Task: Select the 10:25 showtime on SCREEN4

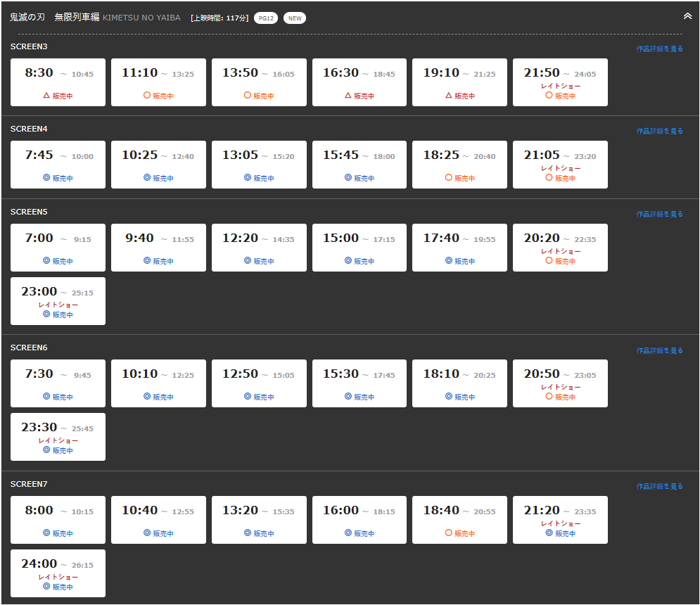Action: [158, 165]
